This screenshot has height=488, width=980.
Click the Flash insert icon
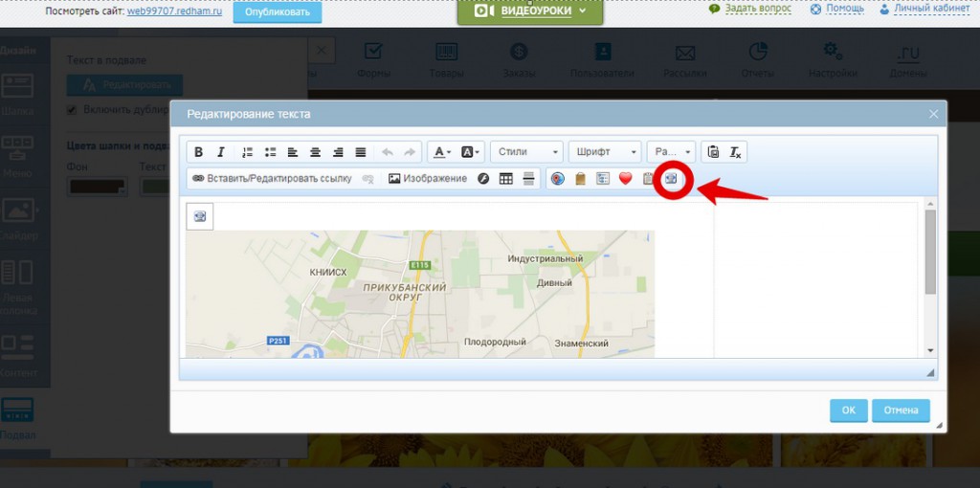point(483,179)
